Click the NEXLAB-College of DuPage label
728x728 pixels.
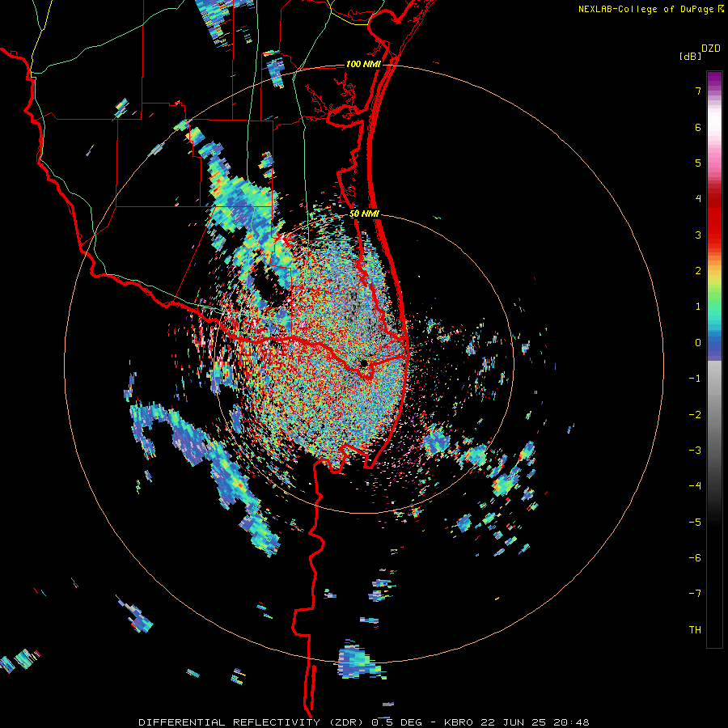pos(645,9)
